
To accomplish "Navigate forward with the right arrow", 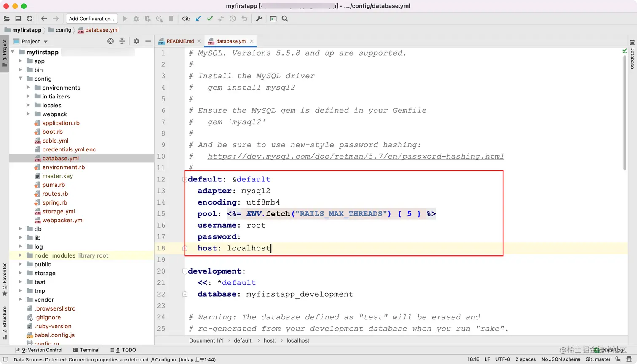I will click(x=56, y=19).
